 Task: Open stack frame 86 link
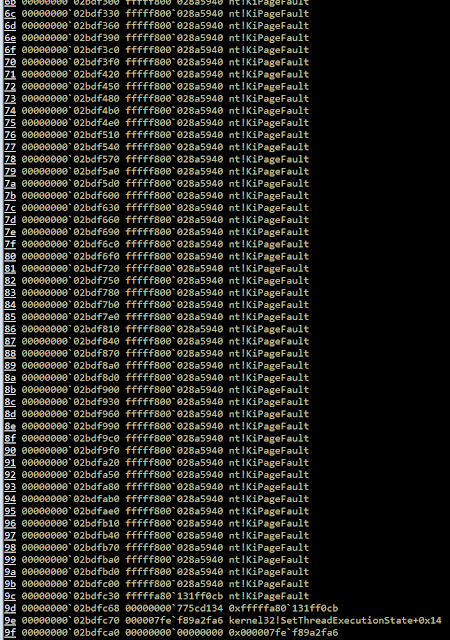[10, 329]
